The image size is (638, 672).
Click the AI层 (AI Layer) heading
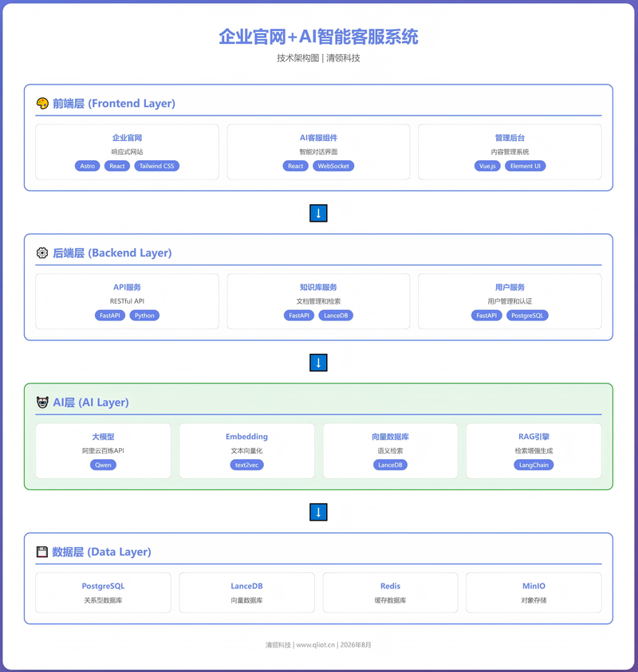click(91, 403)
